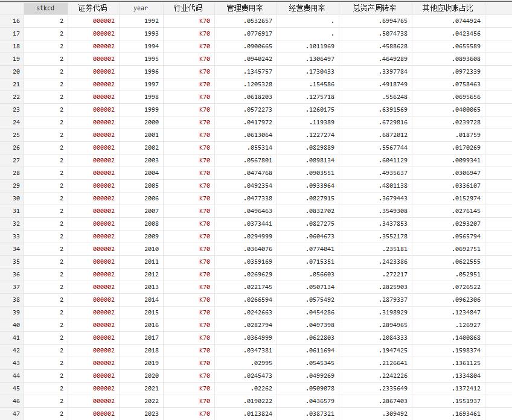Click 总资产周转率 value .556248
Image resolution: width=512 pixels, height=420 pixels.
[395, 97]
